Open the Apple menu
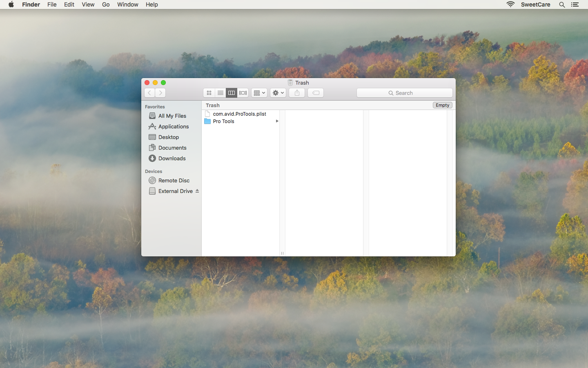The image size is (588, 368). (11, 4)
